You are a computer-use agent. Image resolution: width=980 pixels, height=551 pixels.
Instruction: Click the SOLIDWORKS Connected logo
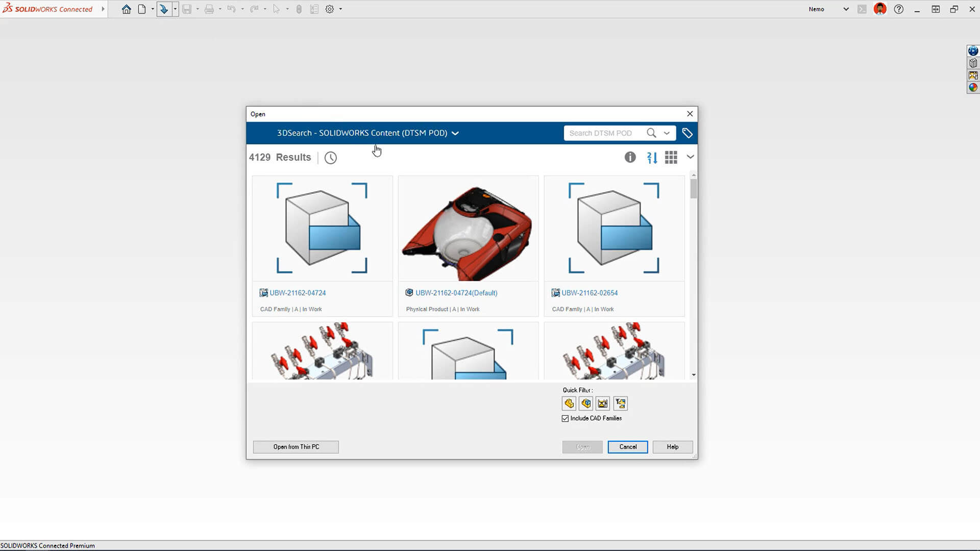pyautogui.click(x=48, y=9)
